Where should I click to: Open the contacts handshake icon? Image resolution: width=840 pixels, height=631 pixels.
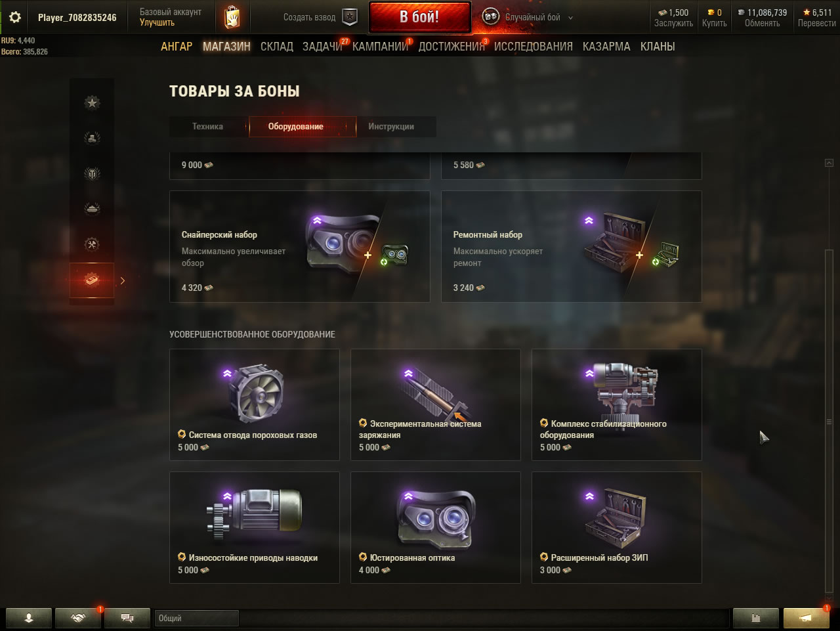tap(78, 618)
